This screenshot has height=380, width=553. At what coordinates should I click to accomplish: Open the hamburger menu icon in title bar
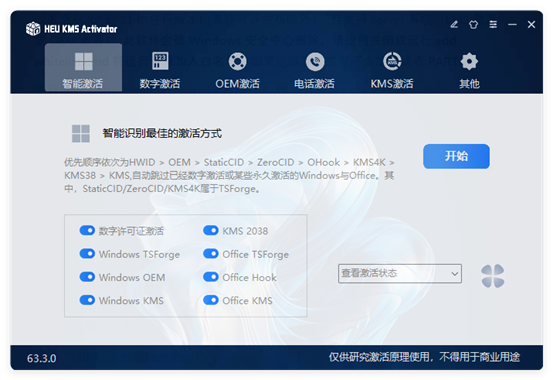pos(493,24)
